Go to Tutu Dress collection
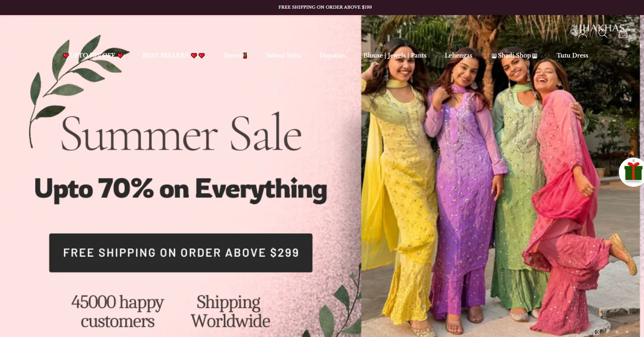Image resolution: width=644 pixels, height=337 pixels. 572,55
